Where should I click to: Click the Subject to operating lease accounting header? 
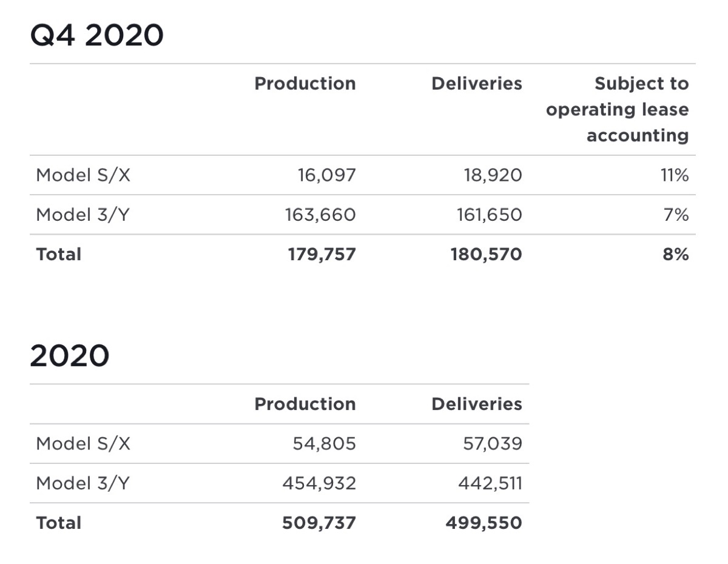coord(618,110)
